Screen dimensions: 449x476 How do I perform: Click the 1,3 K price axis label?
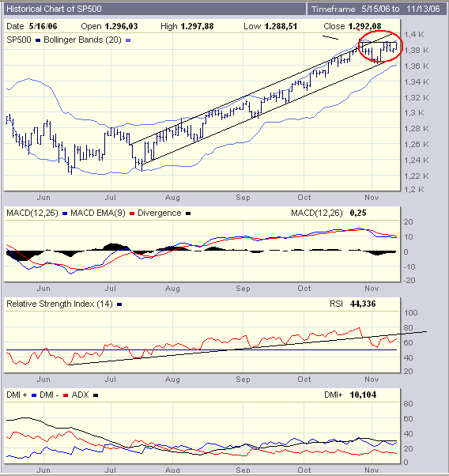[414, 113]
